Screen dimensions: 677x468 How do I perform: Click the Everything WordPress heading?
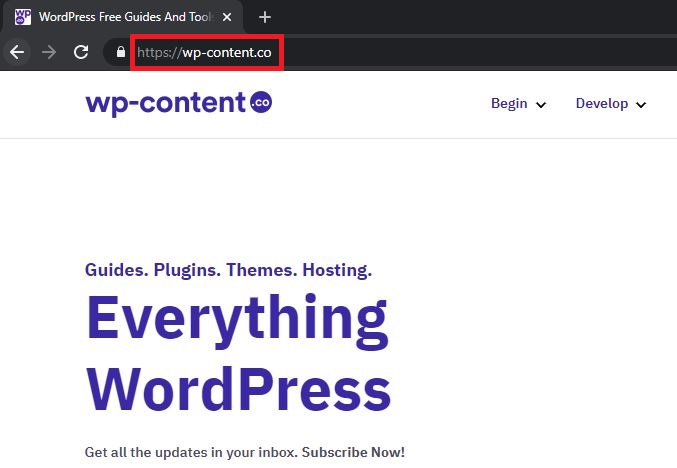(x=238, y=353)
